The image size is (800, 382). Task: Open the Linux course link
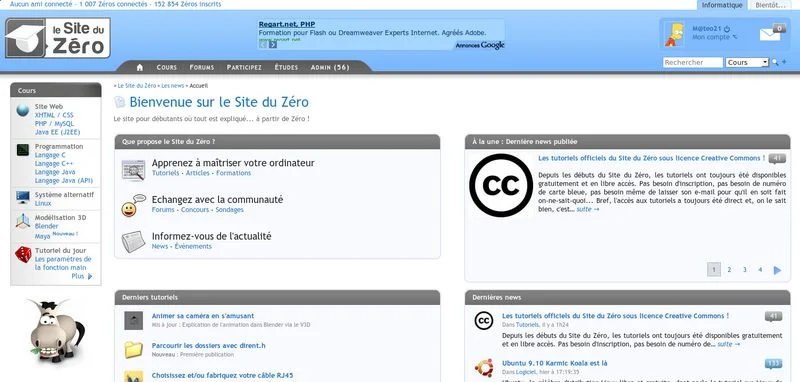pos(43,203)
